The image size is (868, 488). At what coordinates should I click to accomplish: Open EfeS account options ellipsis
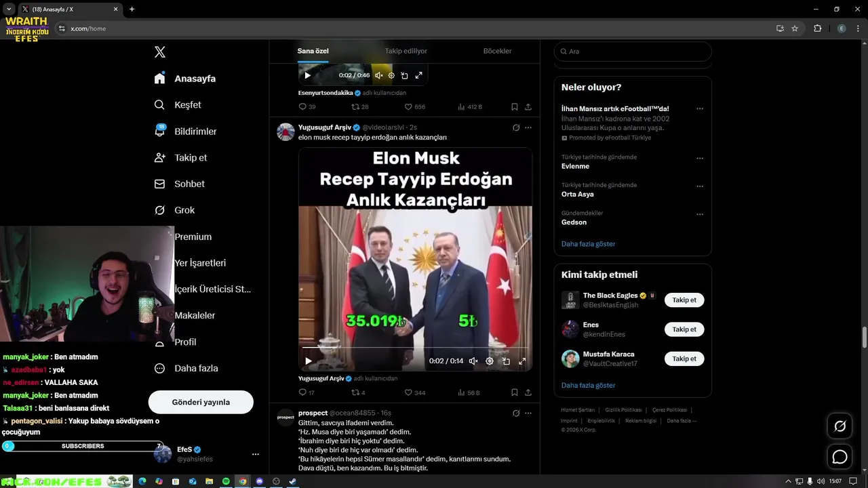click(256, 454)
